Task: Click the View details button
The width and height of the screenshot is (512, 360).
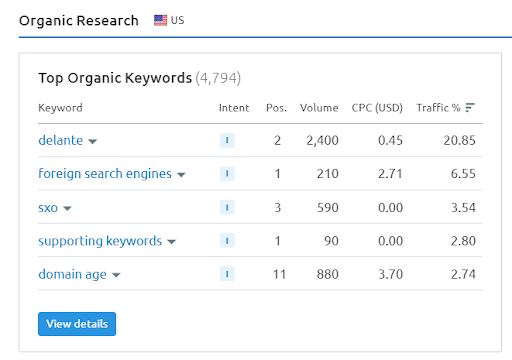Action: [x=77, y=324]
